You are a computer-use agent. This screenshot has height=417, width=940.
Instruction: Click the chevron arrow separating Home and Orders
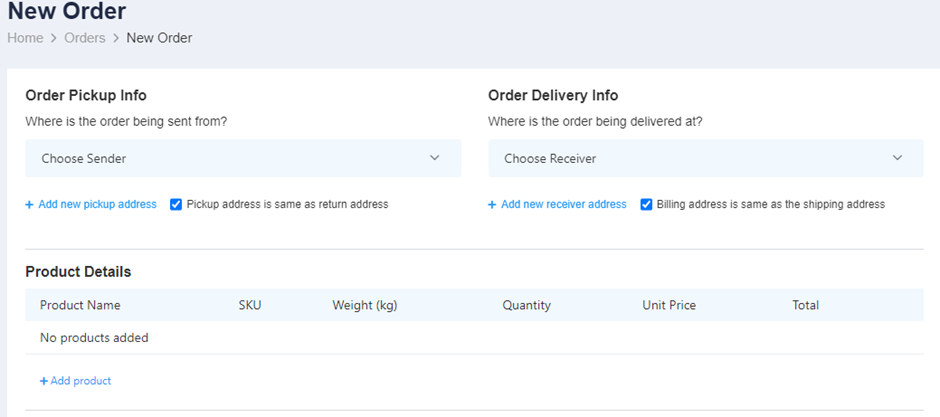coord(53,38)
